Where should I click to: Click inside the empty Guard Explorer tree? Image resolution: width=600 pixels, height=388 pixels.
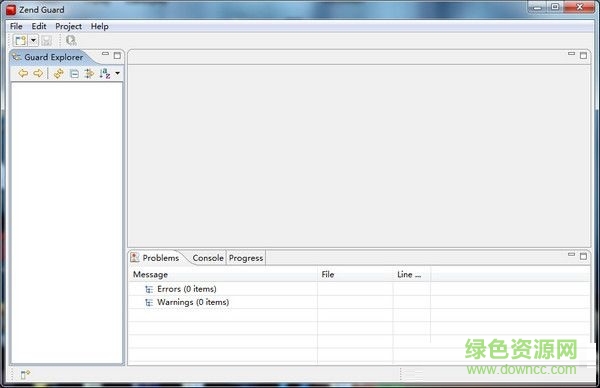click(x=67, y=222)
